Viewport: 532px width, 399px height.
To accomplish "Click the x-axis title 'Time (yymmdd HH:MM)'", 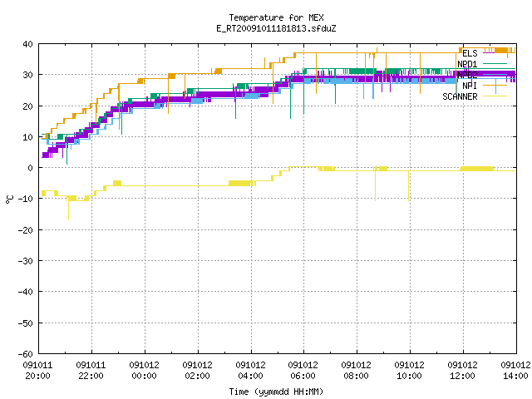I will click(x=276, y=392).
